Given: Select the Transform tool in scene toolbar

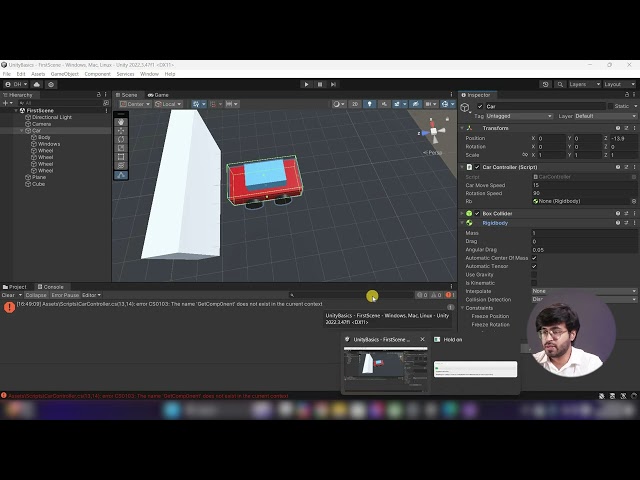Looking at the screenshot, I should point(121,165).
